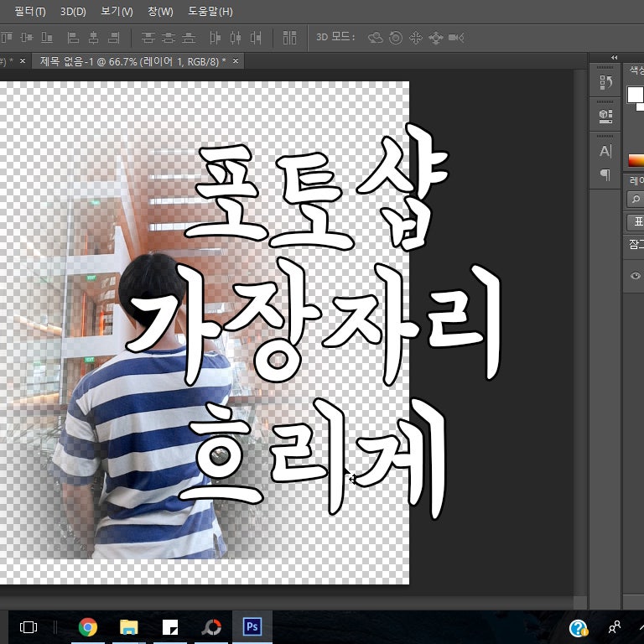Viewport: 644px width, 644px height.
Task: Click distribute top edges icon
Action: click(x=148, y=38)
